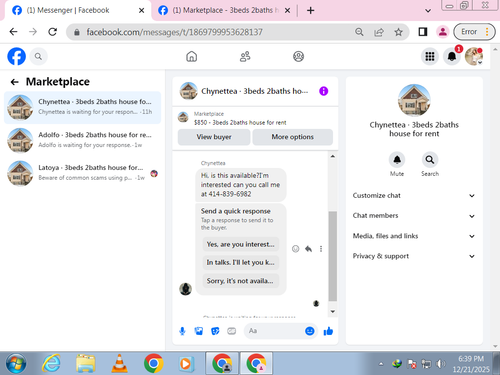Viewport: 500px width, 375px height.
Task: Open the Adolfo conversation in list
Action: click(x=82, y=140)
